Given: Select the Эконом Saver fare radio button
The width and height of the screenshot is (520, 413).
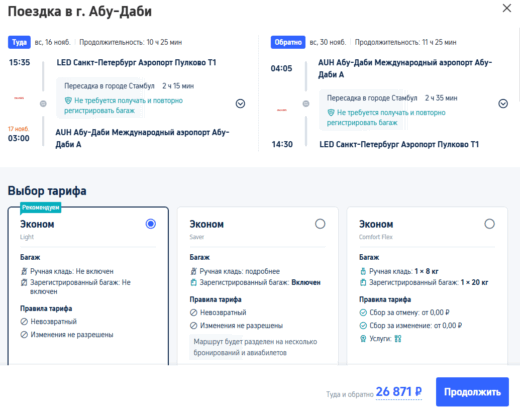Looking at the screenshot, I should click(320, 224).
